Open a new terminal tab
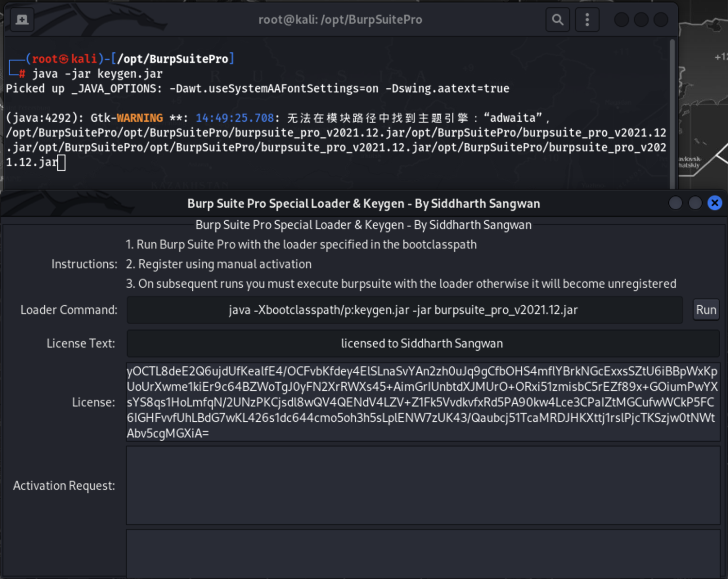Viewport: 728px width, 579px height. click(22, 20)
